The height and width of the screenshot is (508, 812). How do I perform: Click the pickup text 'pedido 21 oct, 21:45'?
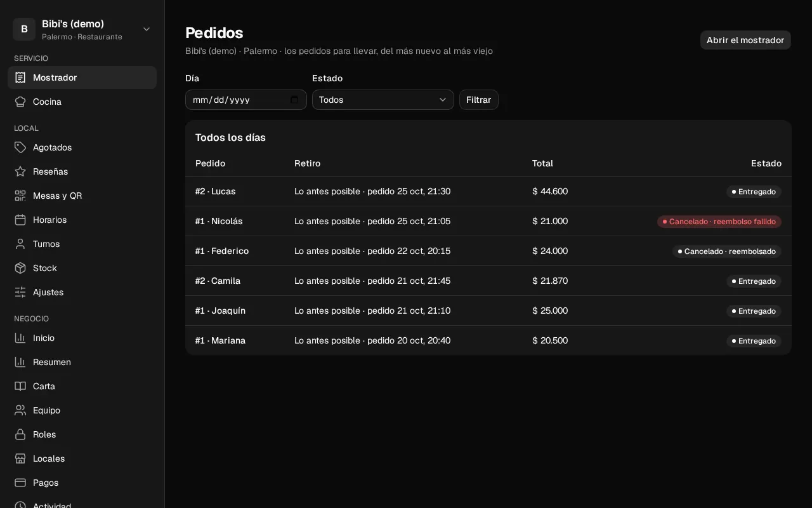(x=409, y=281)
